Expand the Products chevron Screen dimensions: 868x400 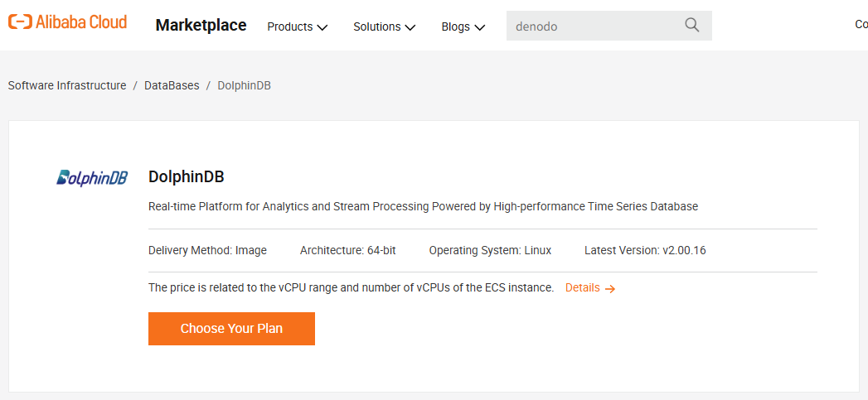click(x=322, y=27)
